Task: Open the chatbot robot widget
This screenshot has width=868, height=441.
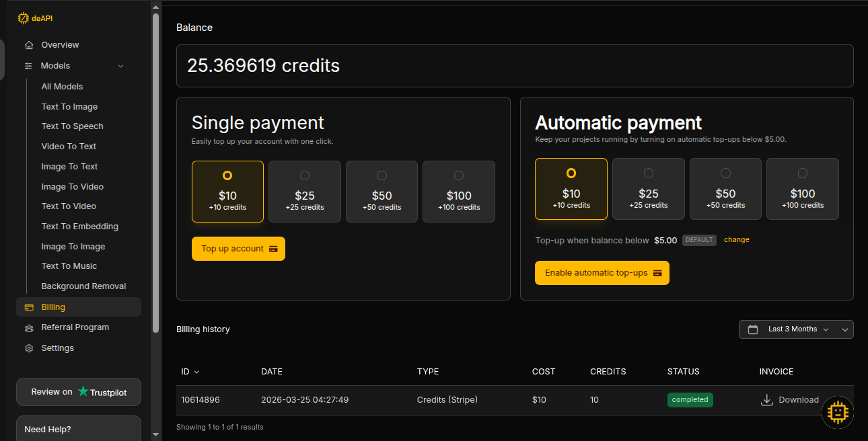Action: tap(838, 412)
